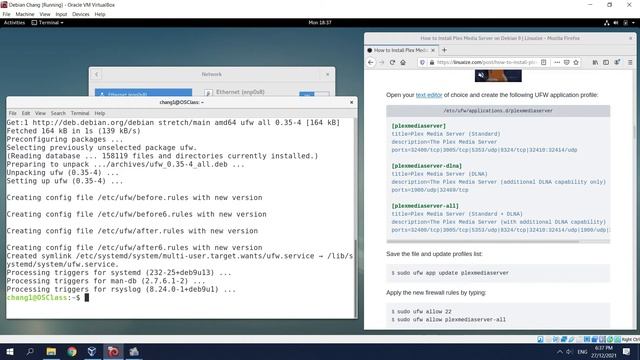The height and width of the screenshot is (360, 640).
Task: Open ENG language indicator
Action: click(582, 351)
